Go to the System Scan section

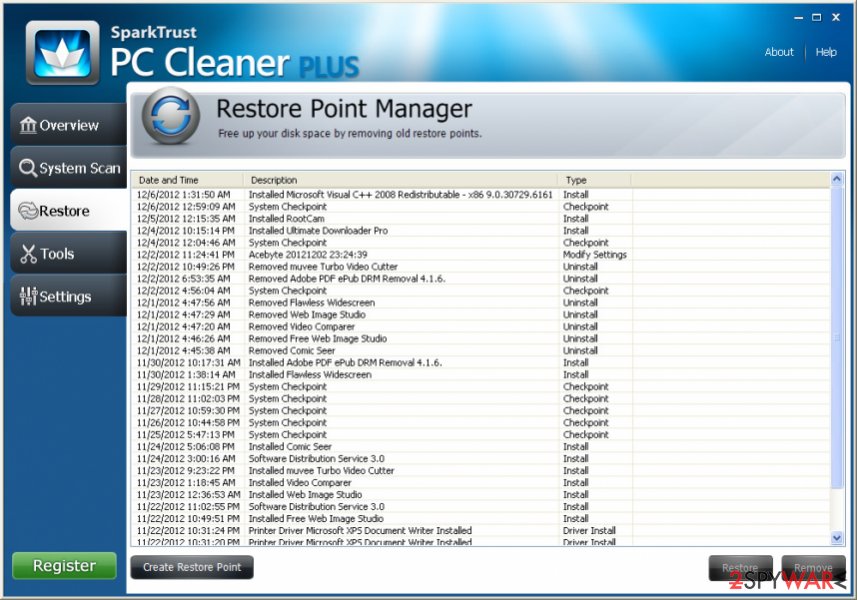pos(68,167)
